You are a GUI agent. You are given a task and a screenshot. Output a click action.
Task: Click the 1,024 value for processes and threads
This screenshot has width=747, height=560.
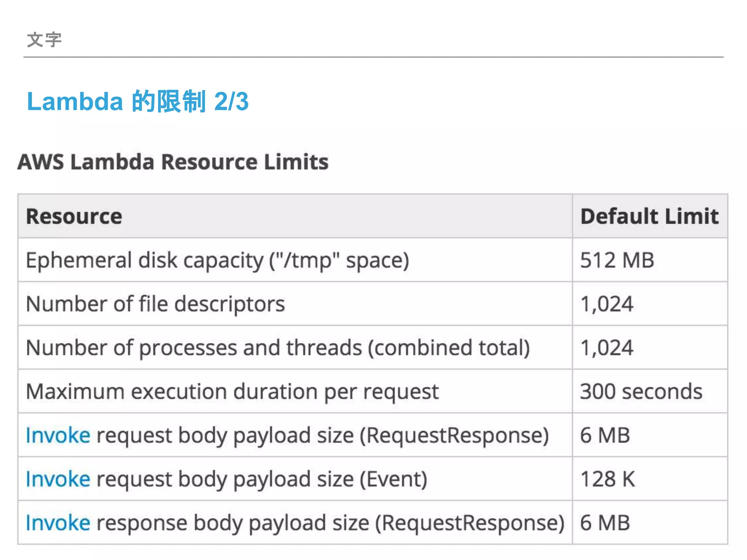(x=607, y=348)
